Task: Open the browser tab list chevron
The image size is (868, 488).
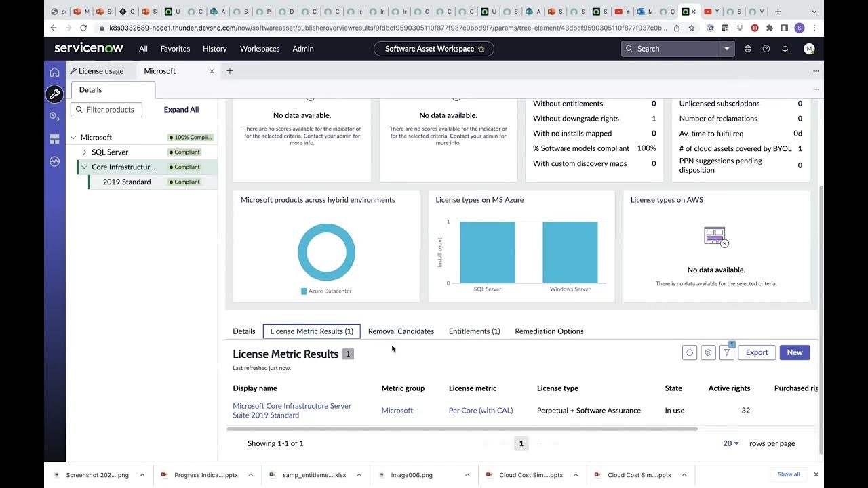Action: click(814, 12)
